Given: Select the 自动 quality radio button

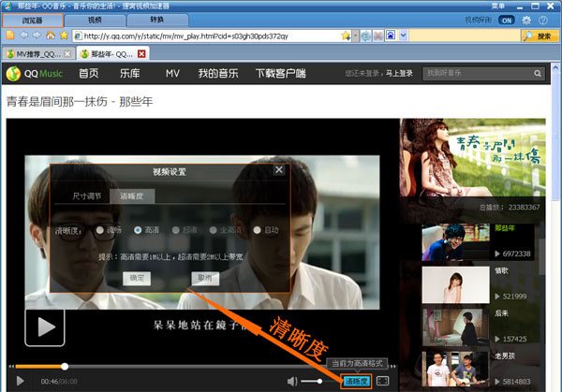Looking at the screenshot, I should (x=257, y=230).
